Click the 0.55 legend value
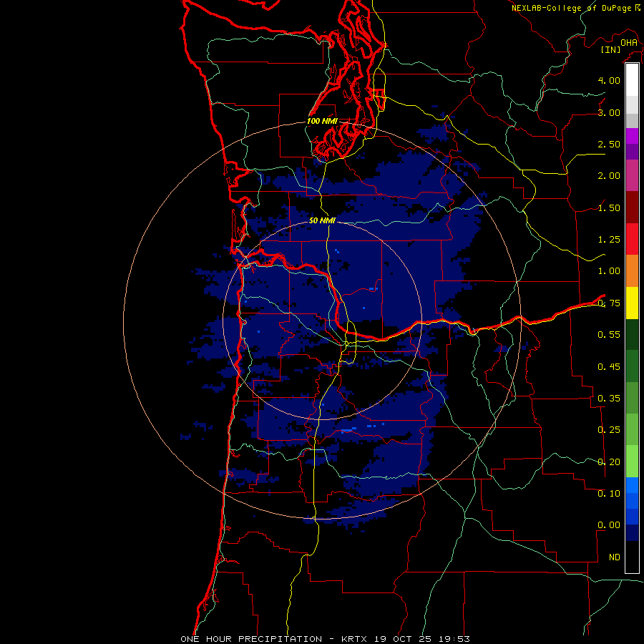 pyautogui.click(x=609, y=335)
